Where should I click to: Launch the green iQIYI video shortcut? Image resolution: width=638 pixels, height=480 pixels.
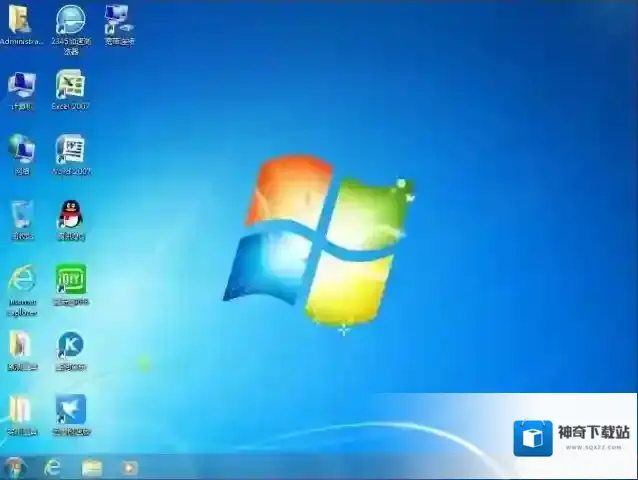(x=70, y=280)
